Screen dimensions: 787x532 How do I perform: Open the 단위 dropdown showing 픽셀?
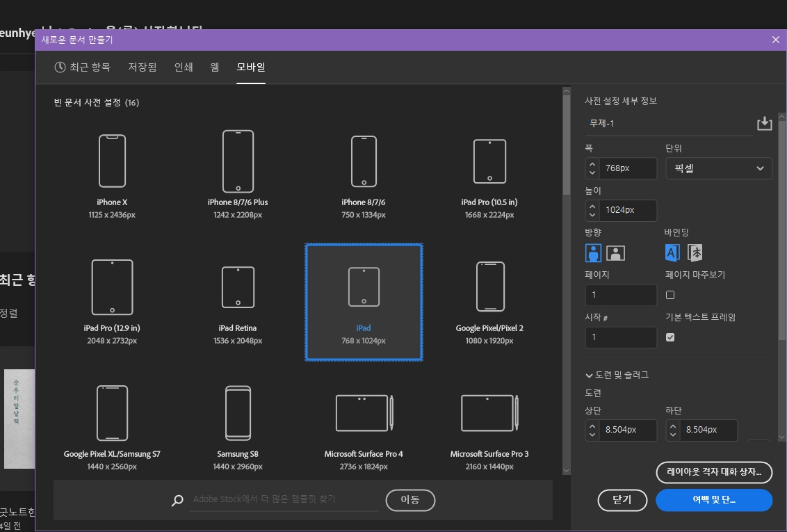[719, 168]
